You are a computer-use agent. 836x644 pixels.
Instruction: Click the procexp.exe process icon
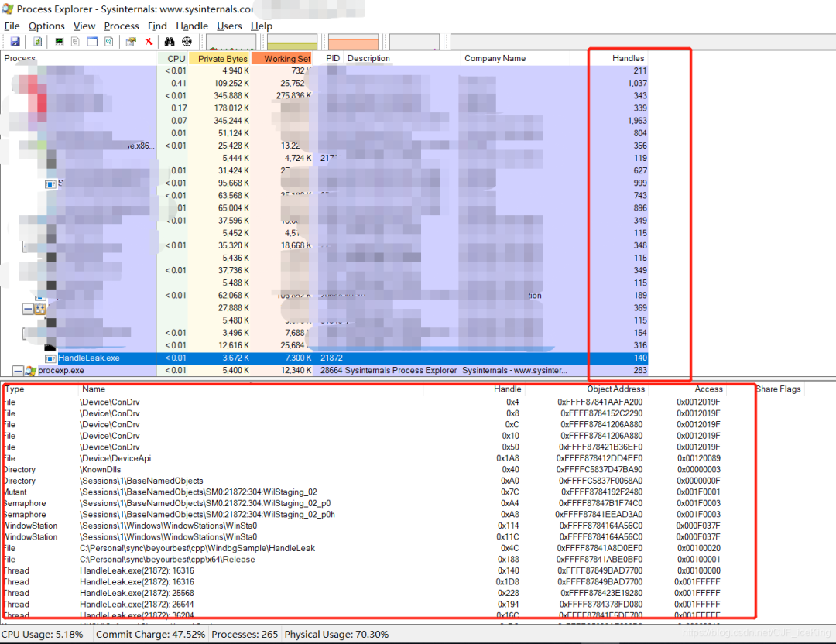(x=31, y=371)
